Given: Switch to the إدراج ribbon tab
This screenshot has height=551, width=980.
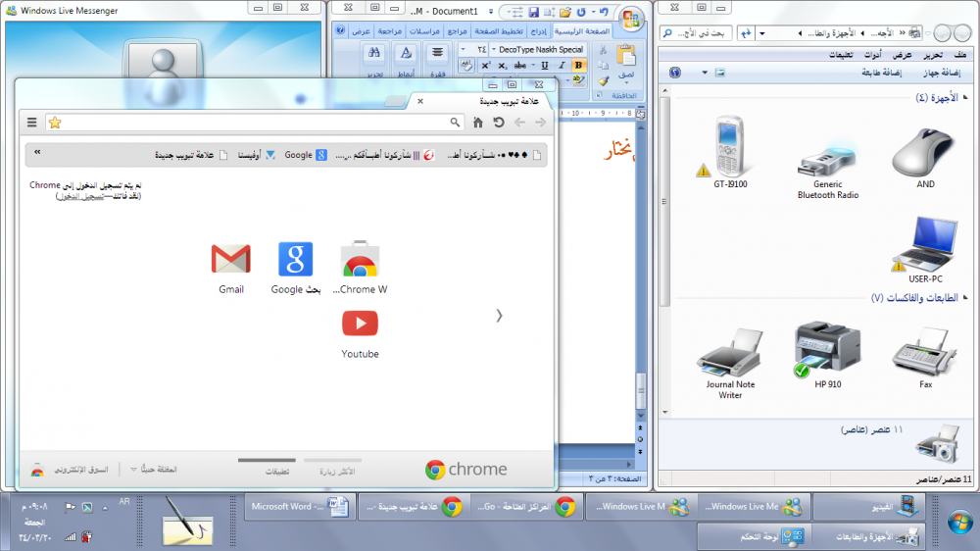Looking at the screenshot, I should pyautogui.click(x=538, y=31).
